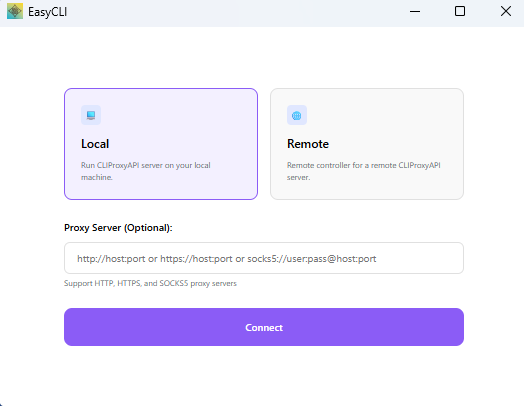Click "Remote controller for a remote CLIProxyAPI server." text
The height and width of the screenshot is (406, 524).
click(x=364, y=171)
